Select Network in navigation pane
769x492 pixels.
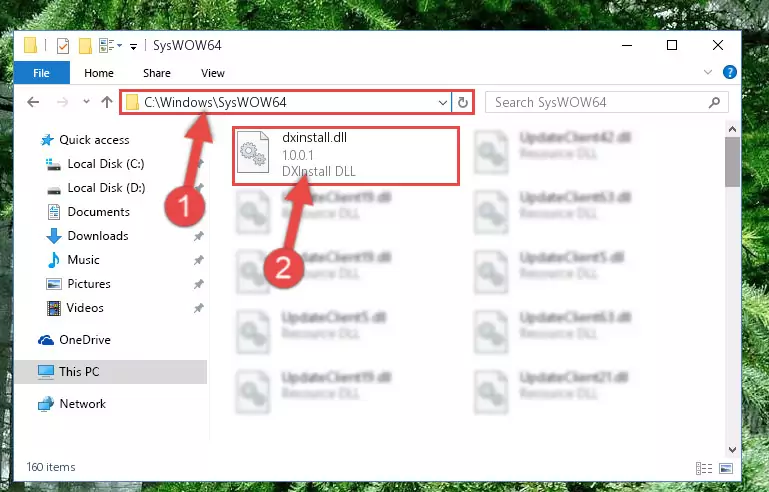[82, 404]
